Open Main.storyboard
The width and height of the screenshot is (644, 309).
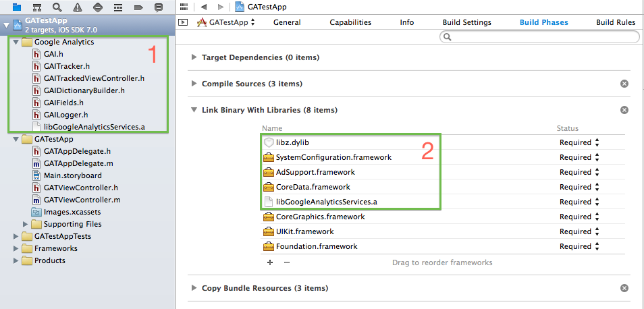pos(73,175)
